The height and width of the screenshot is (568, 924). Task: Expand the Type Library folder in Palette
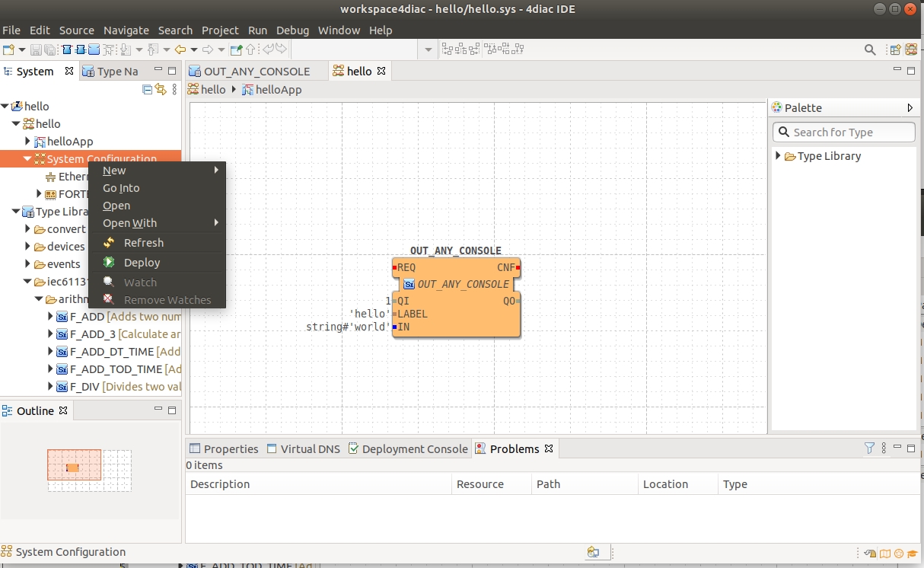tap(779, 155)
